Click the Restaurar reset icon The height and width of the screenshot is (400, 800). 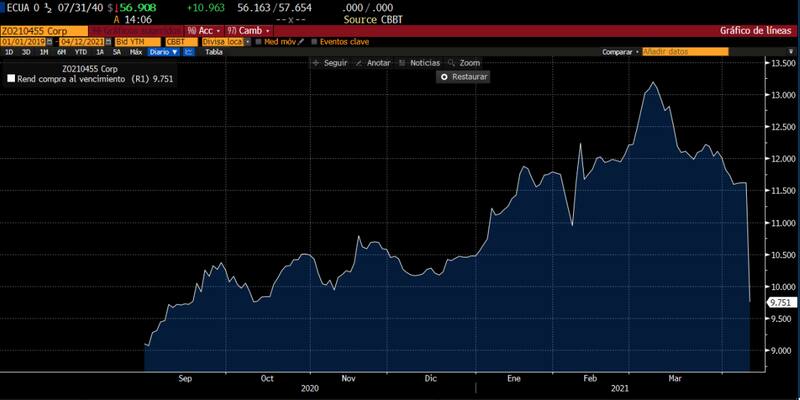click(444, 76)
